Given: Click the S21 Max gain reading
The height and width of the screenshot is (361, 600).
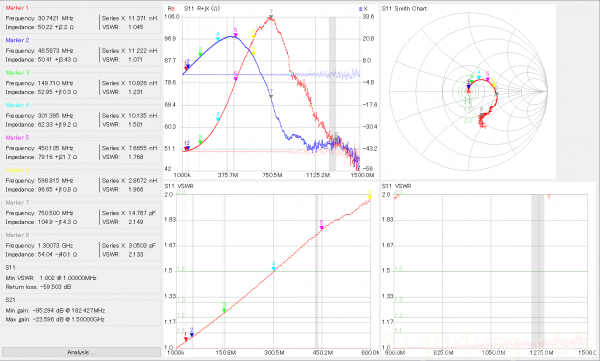Looking at the screenshot, I should click(55, 320).
